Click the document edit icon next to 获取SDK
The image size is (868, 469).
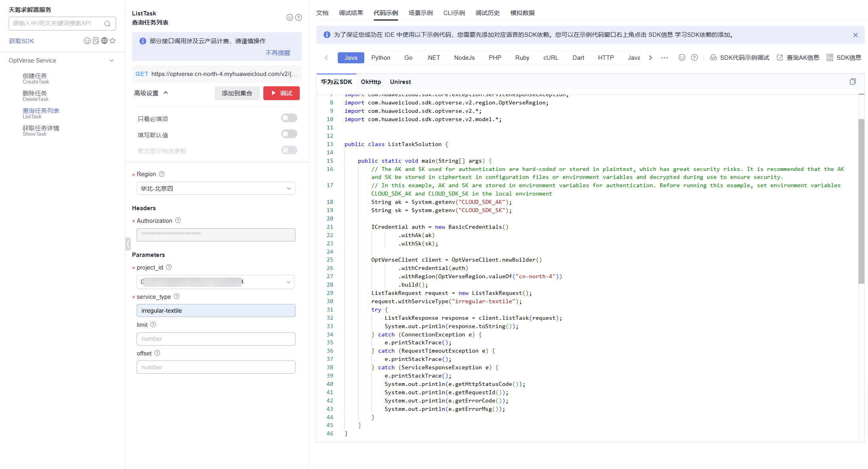96,41
